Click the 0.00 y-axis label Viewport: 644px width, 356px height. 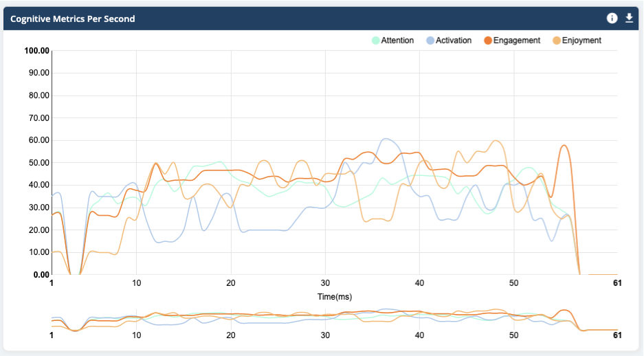click(x=41, y=275)
